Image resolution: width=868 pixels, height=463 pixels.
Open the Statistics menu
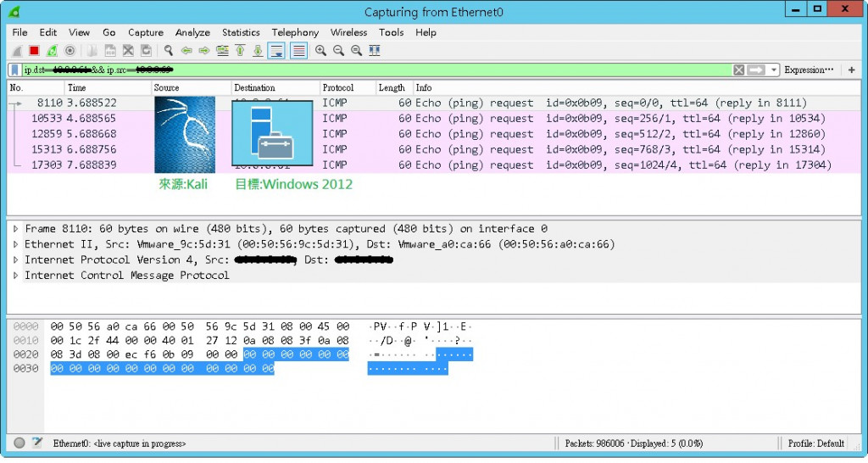pos(241,33)
